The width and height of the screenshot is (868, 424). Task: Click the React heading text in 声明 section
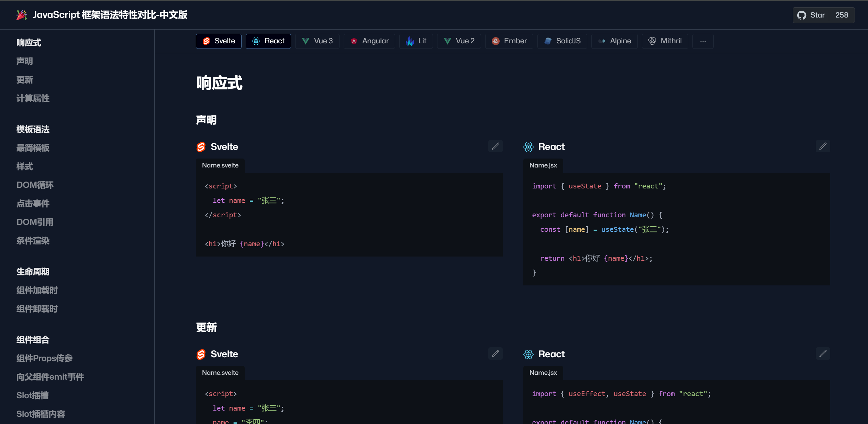point(551,147)
